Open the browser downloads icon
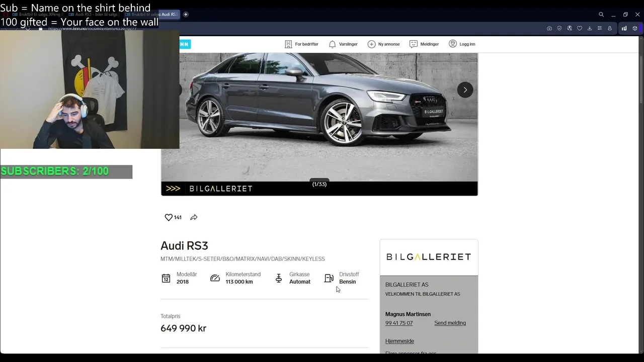644x362 pixels. tap(590, 28)
